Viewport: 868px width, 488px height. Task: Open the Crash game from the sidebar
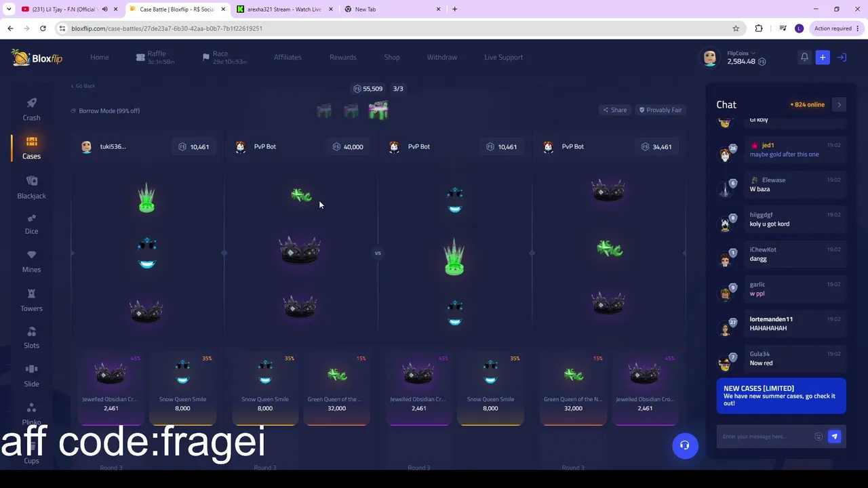click(31, 109)
